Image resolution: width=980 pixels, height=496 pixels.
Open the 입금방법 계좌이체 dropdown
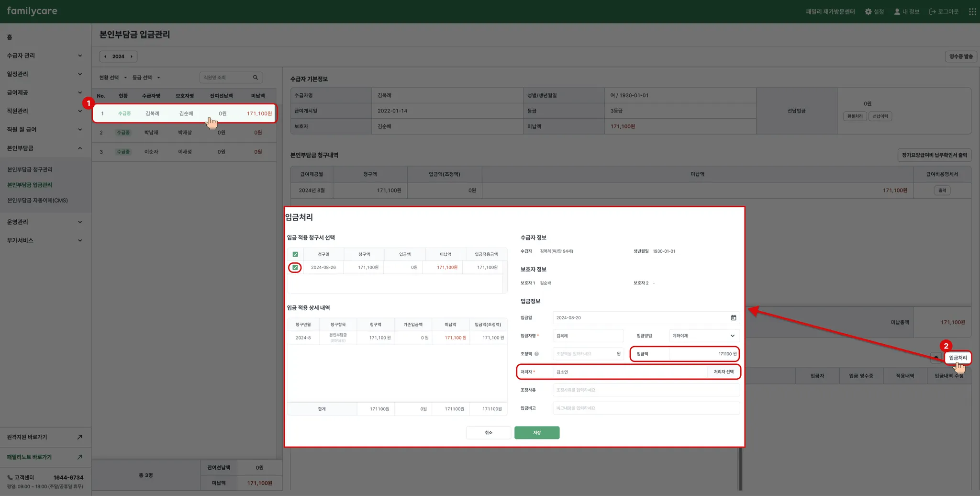[703, 336]
